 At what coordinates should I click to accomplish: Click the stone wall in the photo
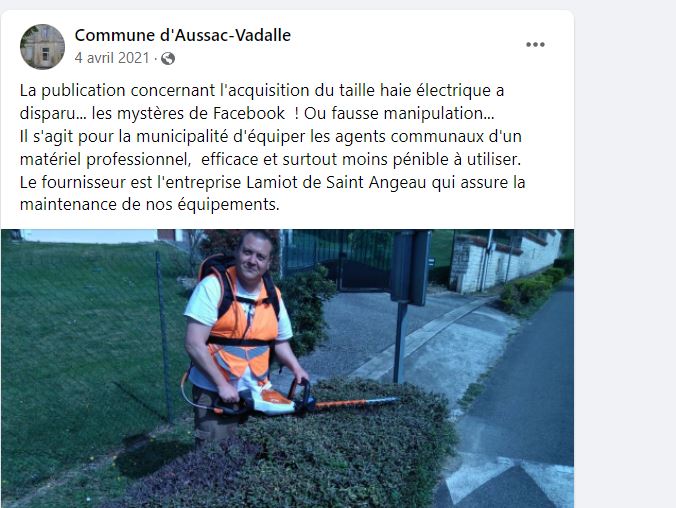click(502, 261)
